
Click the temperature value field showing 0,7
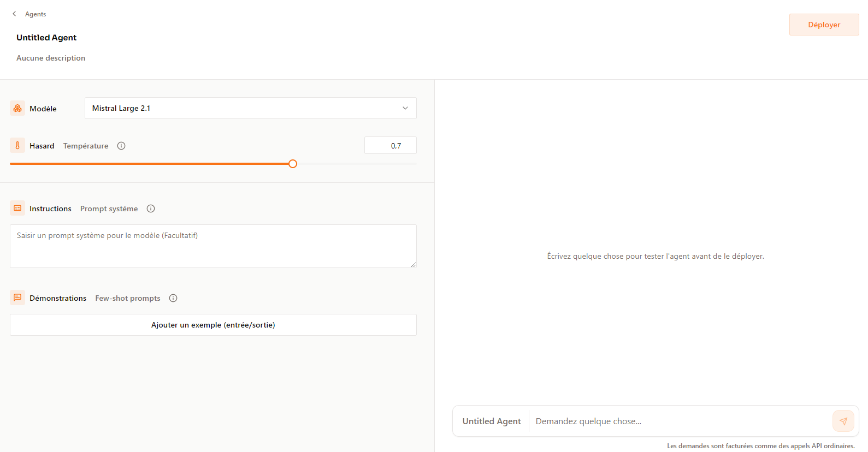391,146
